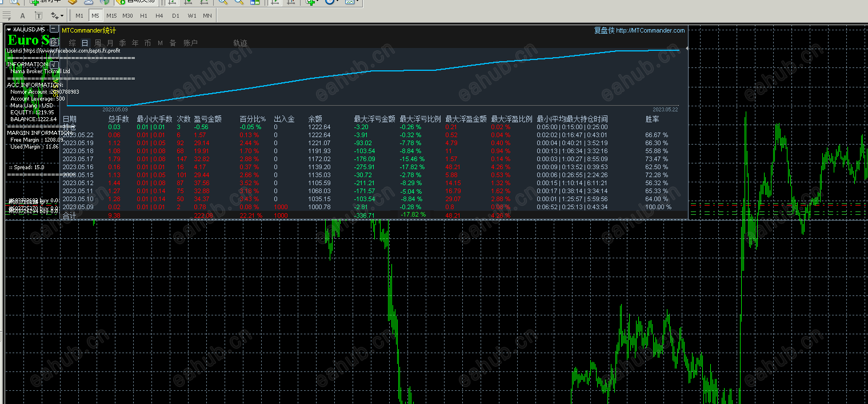This screenshot has height=404, width=868.
Task: Select the 2023.05.19 date row
Action: click(79, 143)
